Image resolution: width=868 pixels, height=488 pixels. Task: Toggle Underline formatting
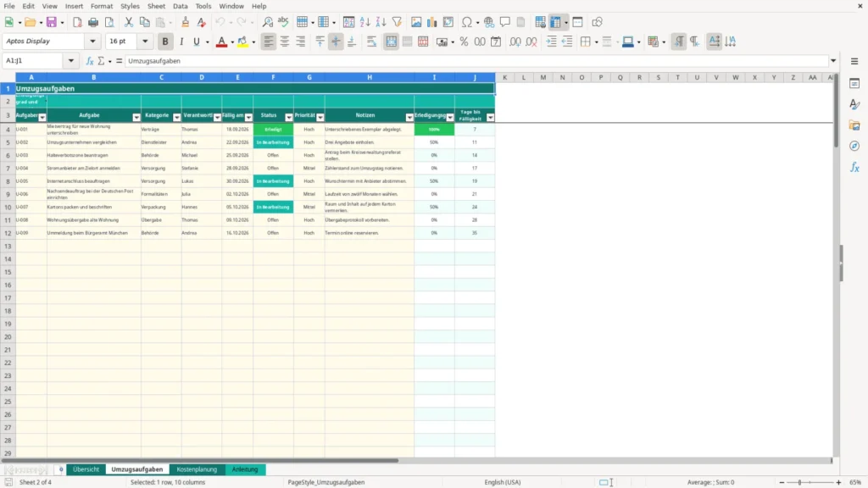pyautogui.click(x=196, y=42)
